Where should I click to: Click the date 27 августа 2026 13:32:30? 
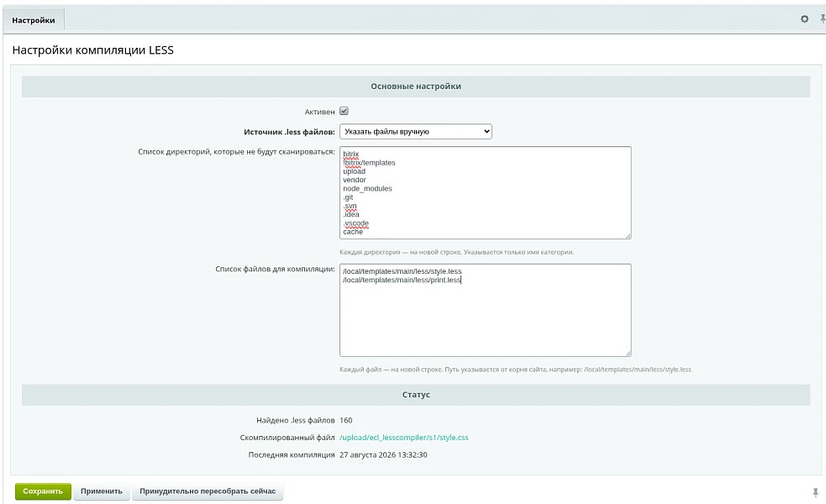tap(383, 455)
